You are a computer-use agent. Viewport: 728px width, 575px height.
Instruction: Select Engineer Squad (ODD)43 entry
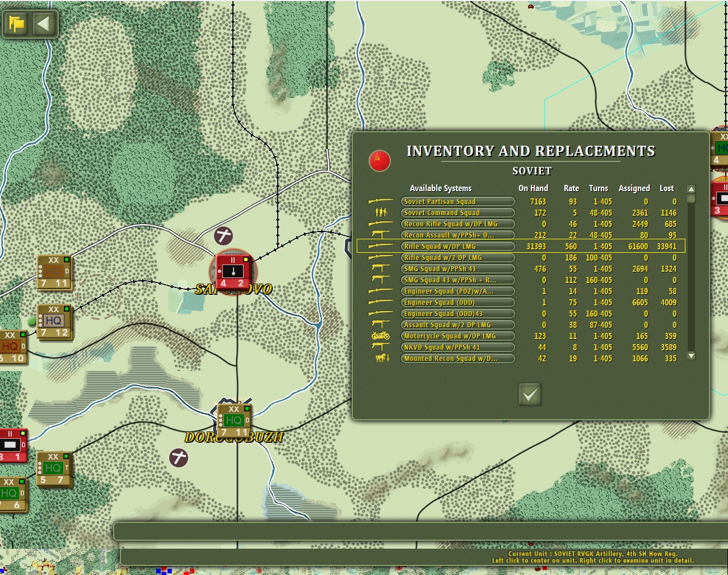coord(458,314)
